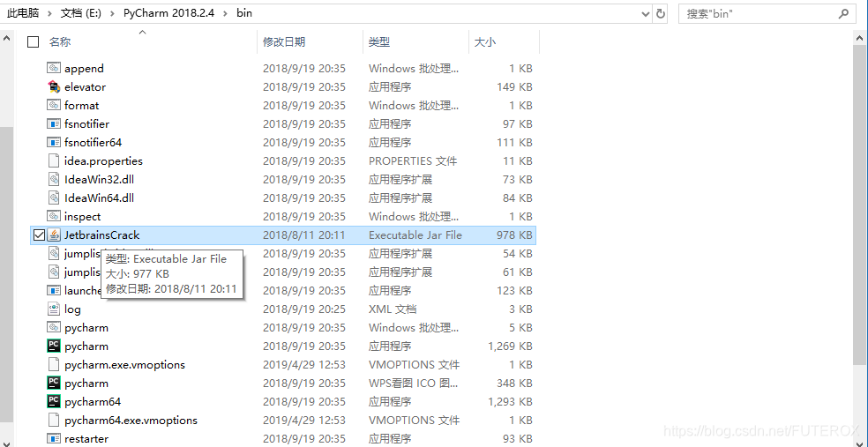Click the 149 KB size cell
Screen dimensions: 868x447
[514, 87]
